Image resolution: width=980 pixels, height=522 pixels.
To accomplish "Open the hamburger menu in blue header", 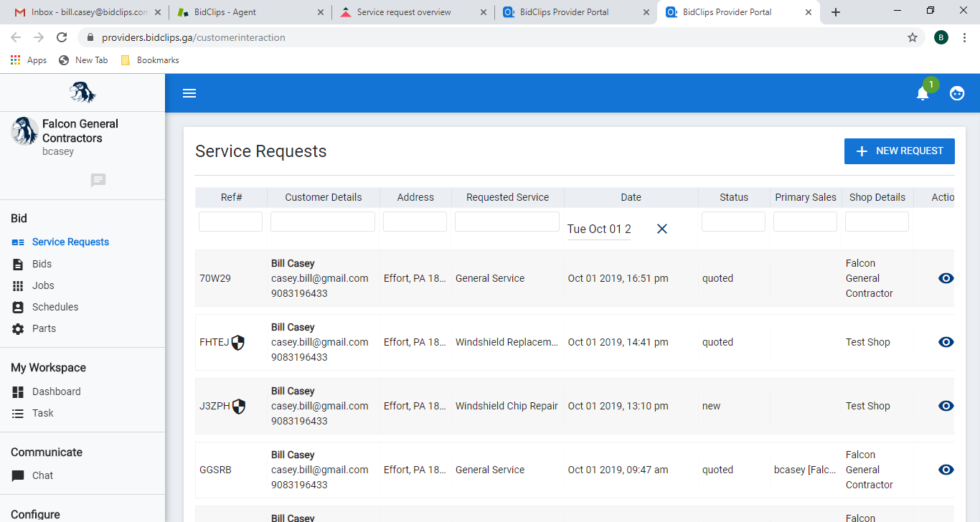I will coord(189,93).
